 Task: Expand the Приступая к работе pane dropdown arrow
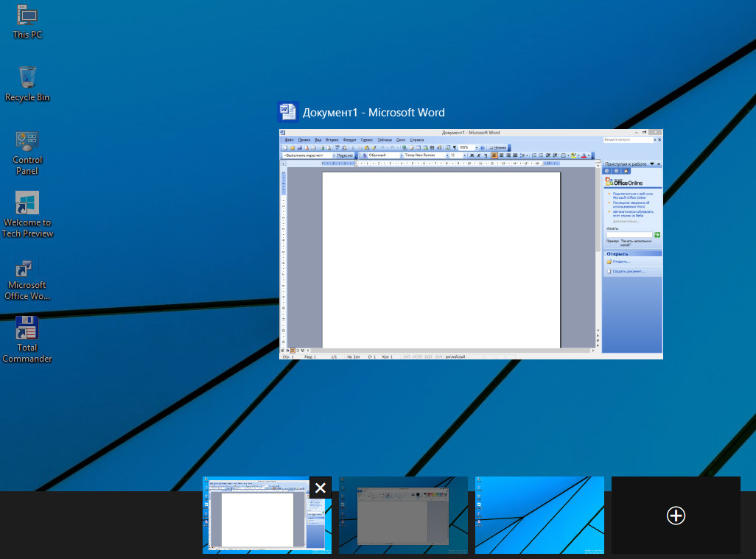click(x=651, y=164)
